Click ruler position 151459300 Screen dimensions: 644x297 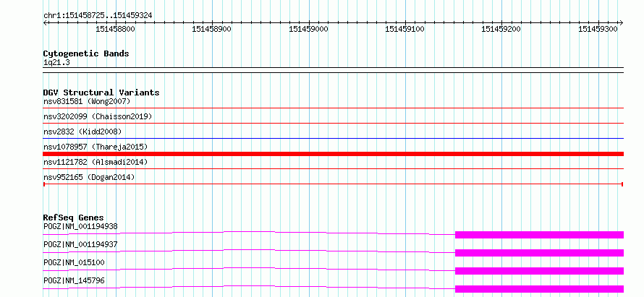(598, 29)
